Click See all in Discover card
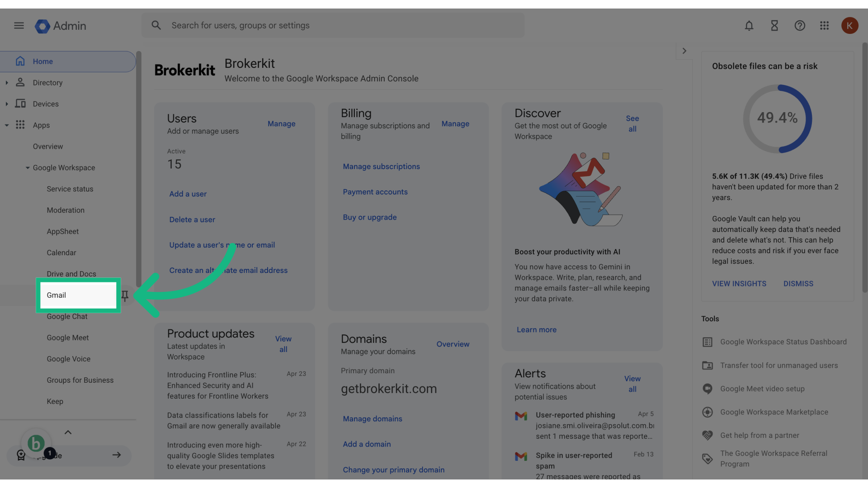Screen dimensions: 868x488 coord(632,124)
